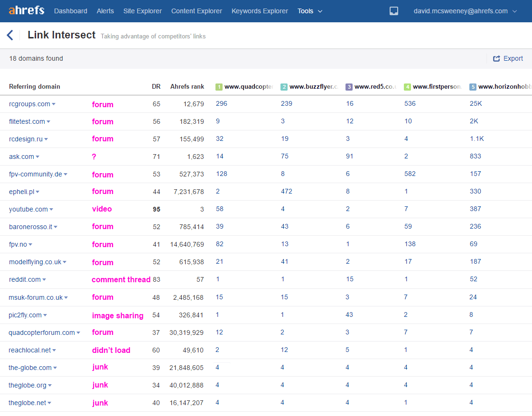Open the notifications inbox icon
This screenshot has width=532, height=416.
(393, 11)
